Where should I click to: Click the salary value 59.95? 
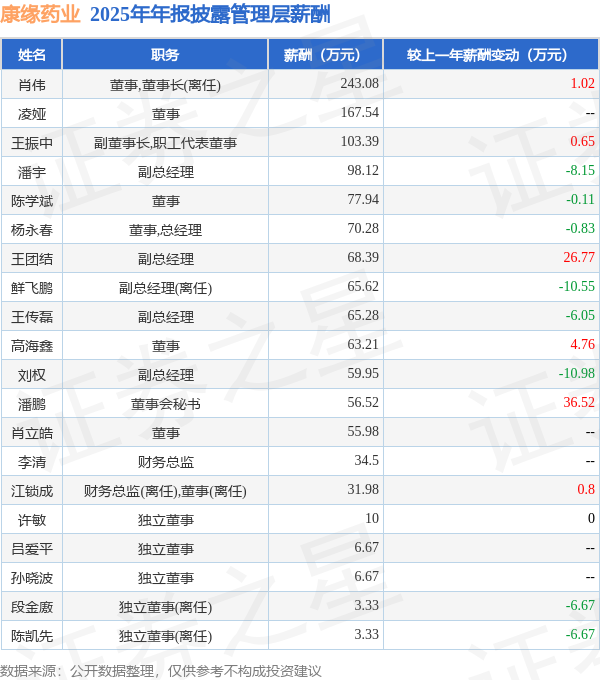coord(363,373)
